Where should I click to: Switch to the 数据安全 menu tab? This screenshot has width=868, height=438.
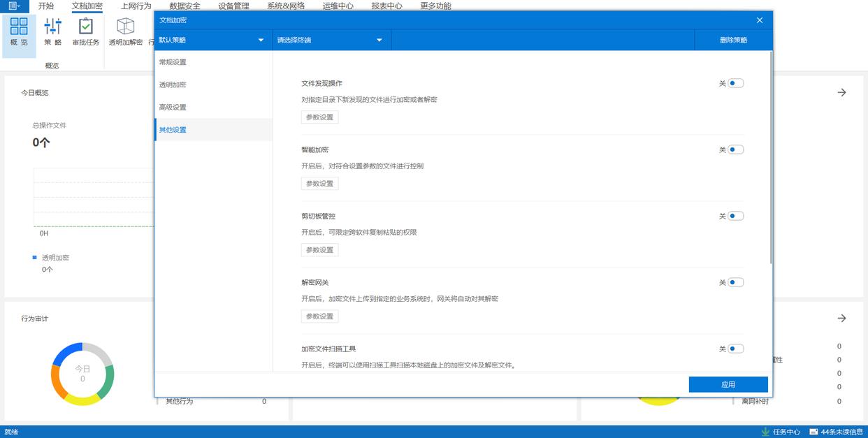click(185, 6)
